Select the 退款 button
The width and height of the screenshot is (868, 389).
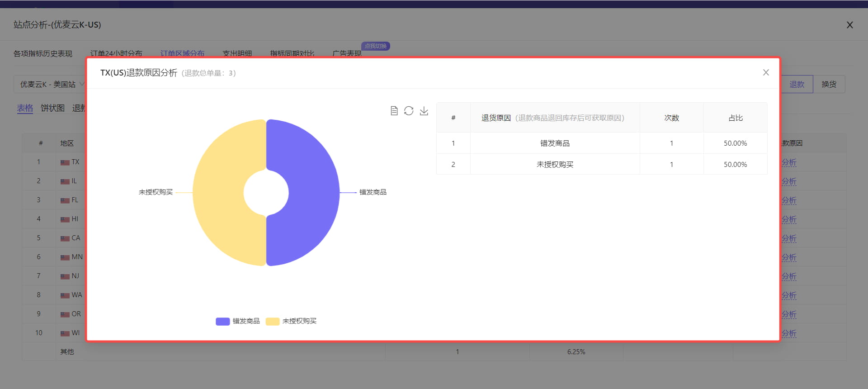point(797,84)
